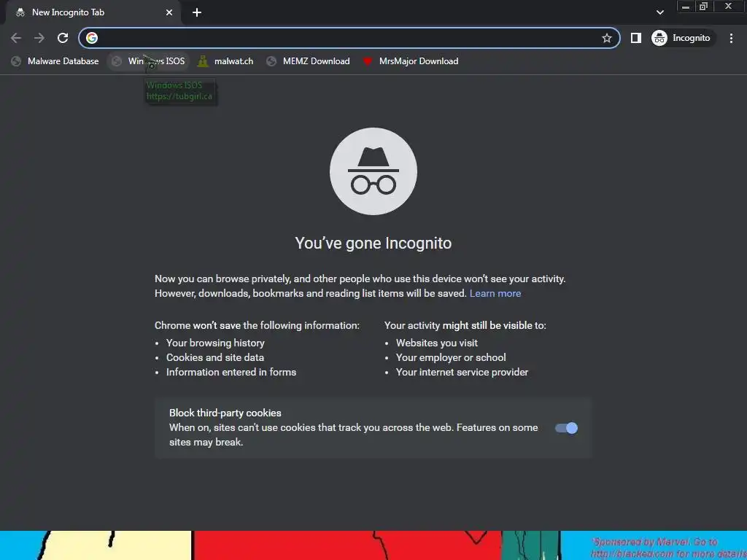Open the Incognito profile button

(x=683, y=38)
